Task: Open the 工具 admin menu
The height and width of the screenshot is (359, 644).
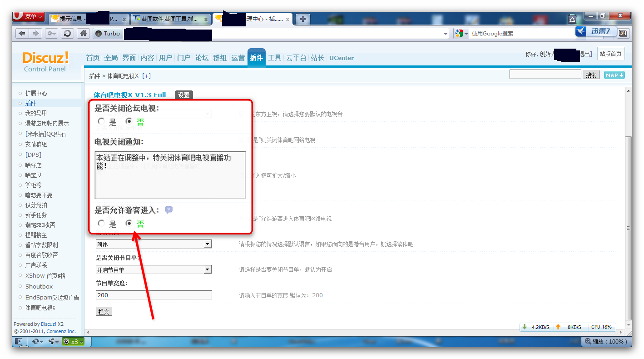Action: tap(275, 58)
